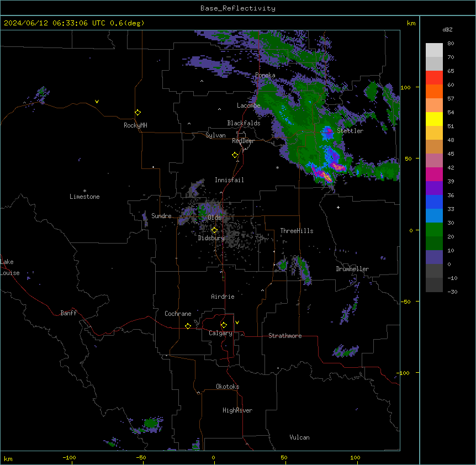Pick the red 60-65 dBZ legend swatch
This screenshot has width=476, height=465.
[434, 78]
